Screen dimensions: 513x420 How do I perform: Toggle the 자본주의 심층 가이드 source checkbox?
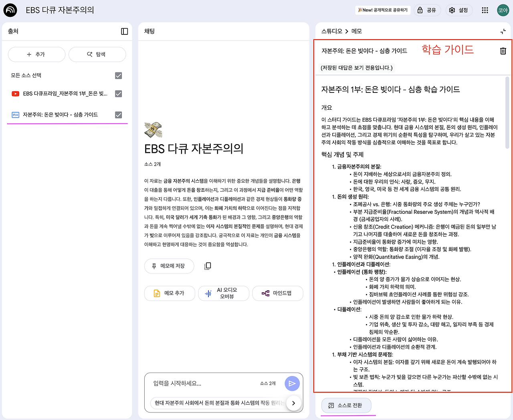coord(119,115)
